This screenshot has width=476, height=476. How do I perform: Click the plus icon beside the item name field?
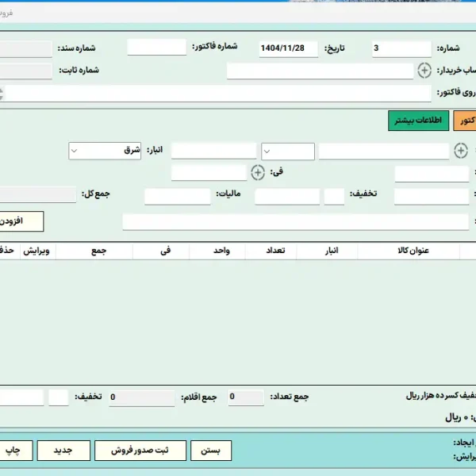point(460,151)
